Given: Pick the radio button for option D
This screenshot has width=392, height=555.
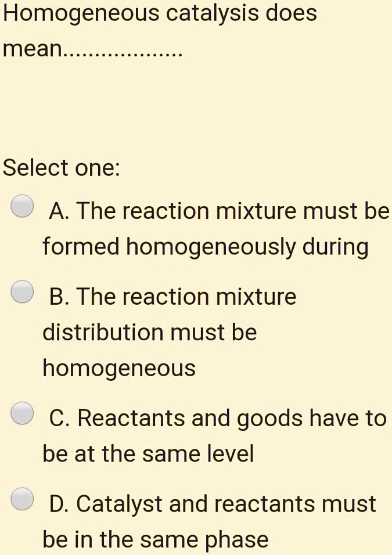Looking at the screenshot, I should click(x=23, y=499).
